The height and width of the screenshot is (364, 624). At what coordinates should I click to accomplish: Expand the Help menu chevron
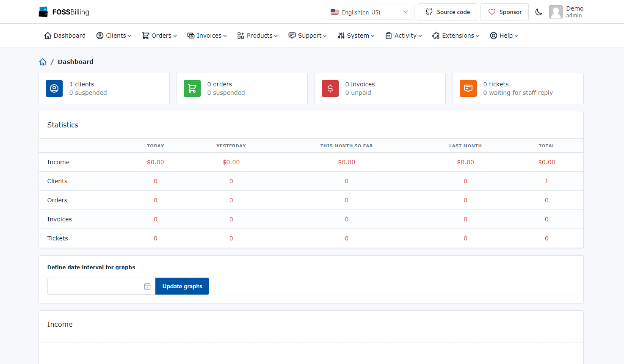(x=516, y=36)
